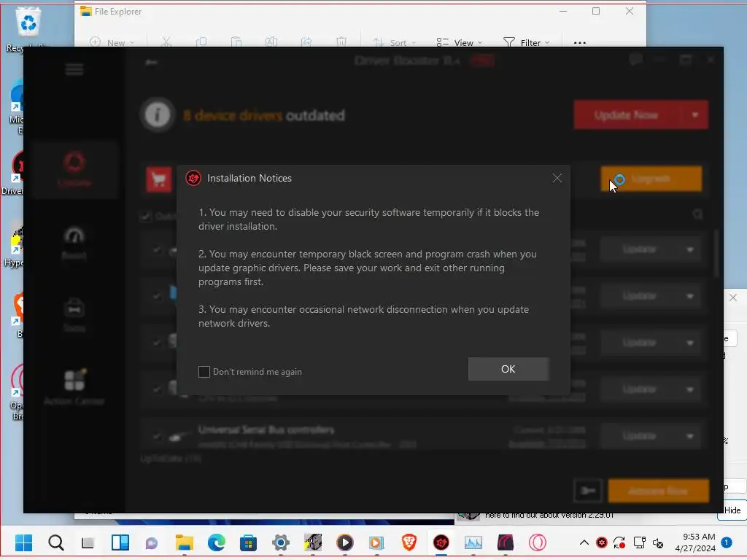Screen dimensions: 747x560
Task: Click the UpToDate (19) section label
Action: pyautogui.click(x=171, y=459)
